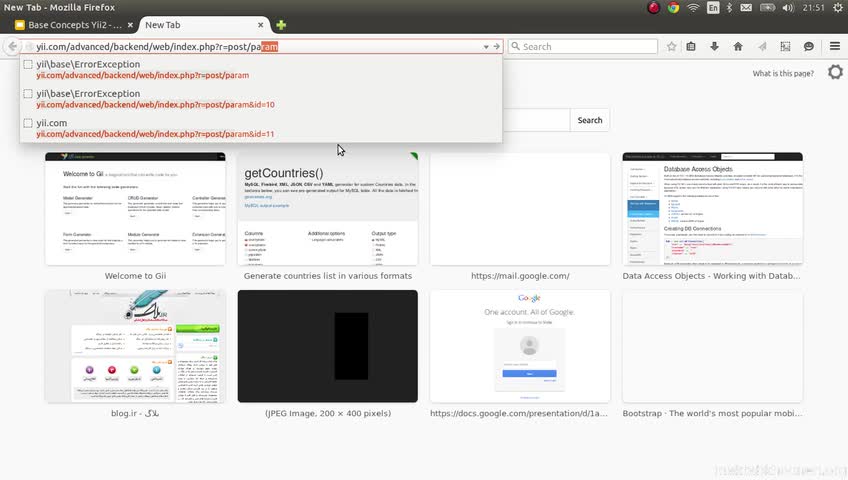
Task: Open battery status indicator
Action: (767, 8)
